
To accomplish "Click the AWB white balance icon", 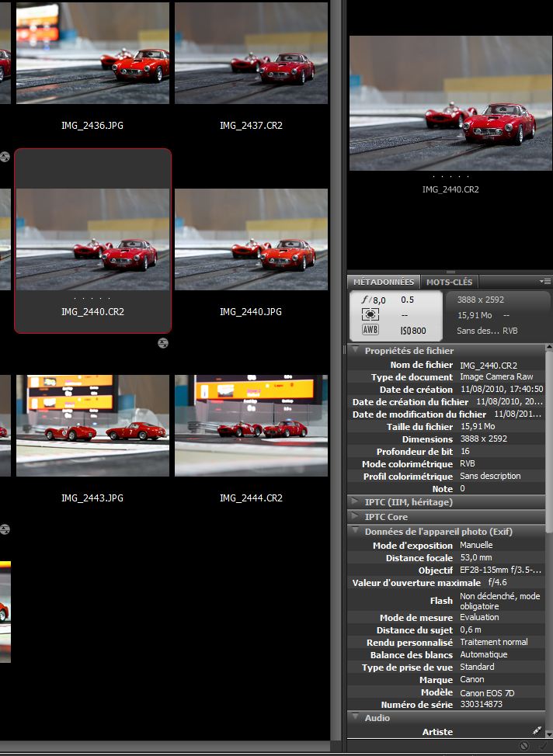I will [x=370, y=331].
